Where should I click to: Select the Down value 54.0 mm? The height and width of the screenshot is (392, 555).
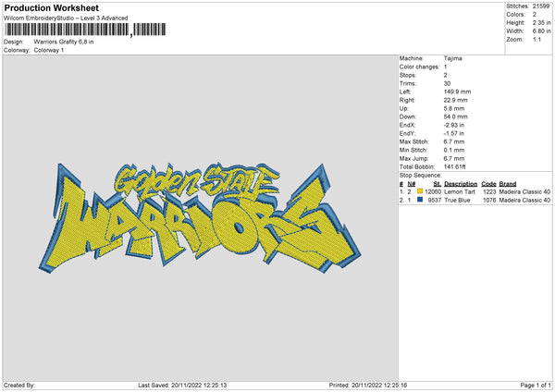coord(455,116)
